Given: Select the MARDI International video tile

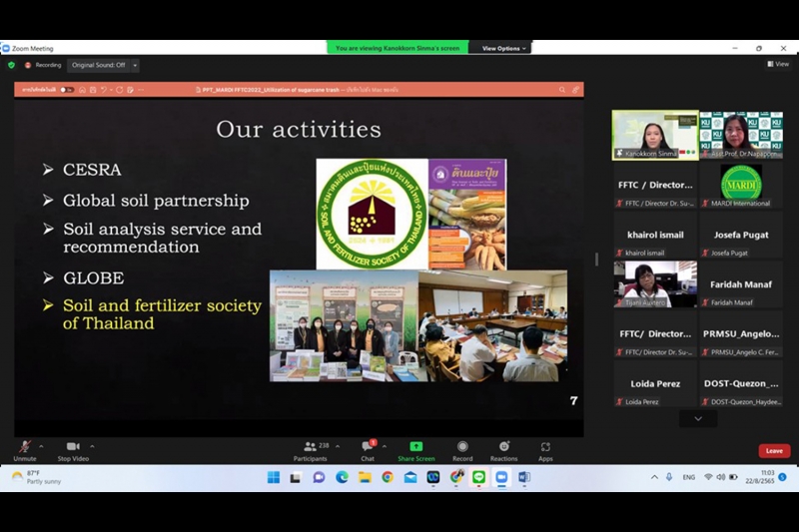Looking at the screenshot, I should [741, 185].
